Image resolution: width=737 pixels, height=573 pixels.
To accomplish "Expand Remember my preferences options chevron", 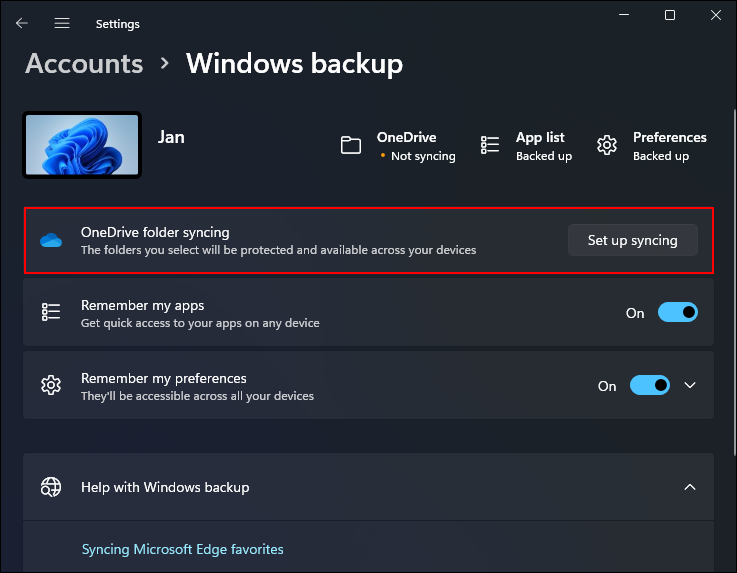I will pos(689,386).
